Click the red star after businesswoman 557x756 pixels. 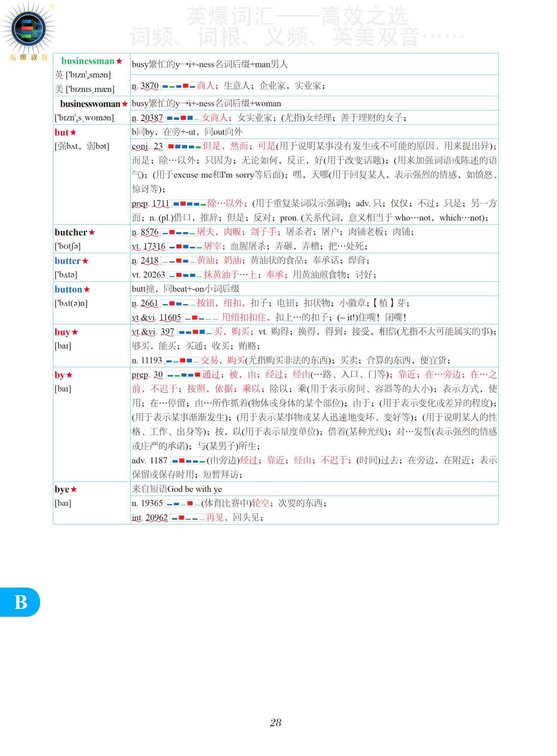tap(125, 104)
